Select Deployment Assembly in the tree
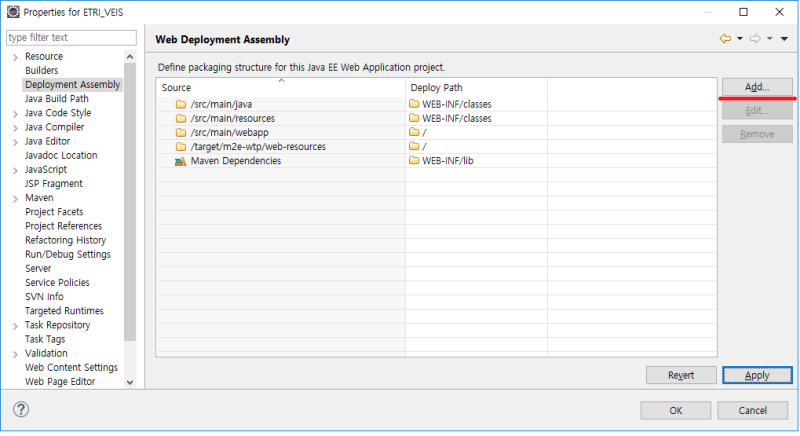Image resolution: width=800 pixels, height=436 pixels. click(72, 85)
